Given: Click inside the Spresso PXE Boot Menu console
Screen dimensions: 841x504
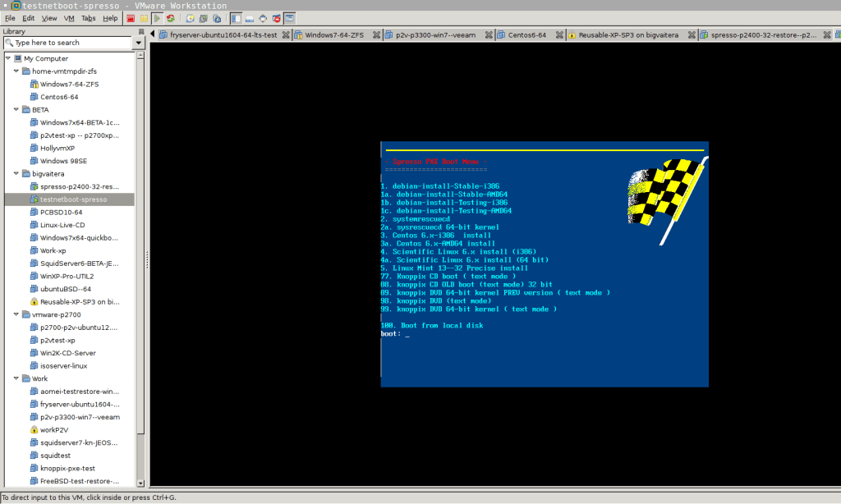Looking at the screenshot, I should coord(545,264).
